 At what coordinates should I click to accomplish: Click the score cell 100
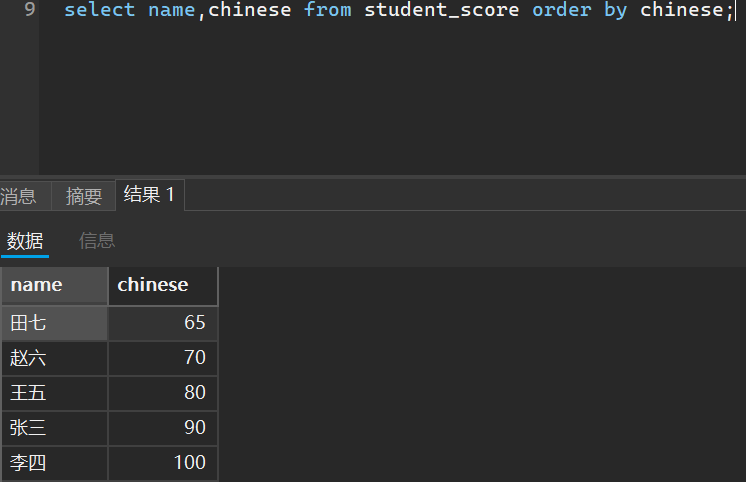[163, 463]
